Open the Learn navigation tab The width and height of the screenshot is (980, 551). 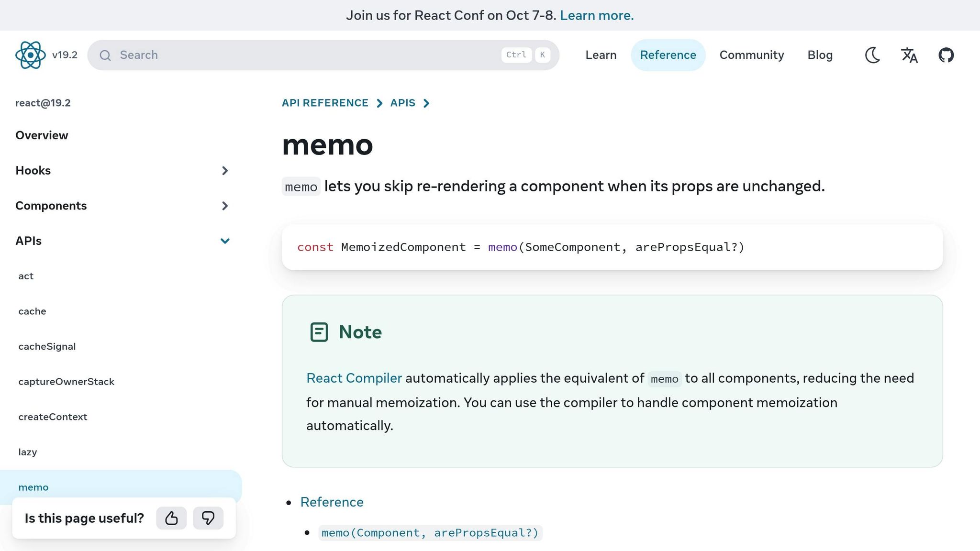pos(601,55)
